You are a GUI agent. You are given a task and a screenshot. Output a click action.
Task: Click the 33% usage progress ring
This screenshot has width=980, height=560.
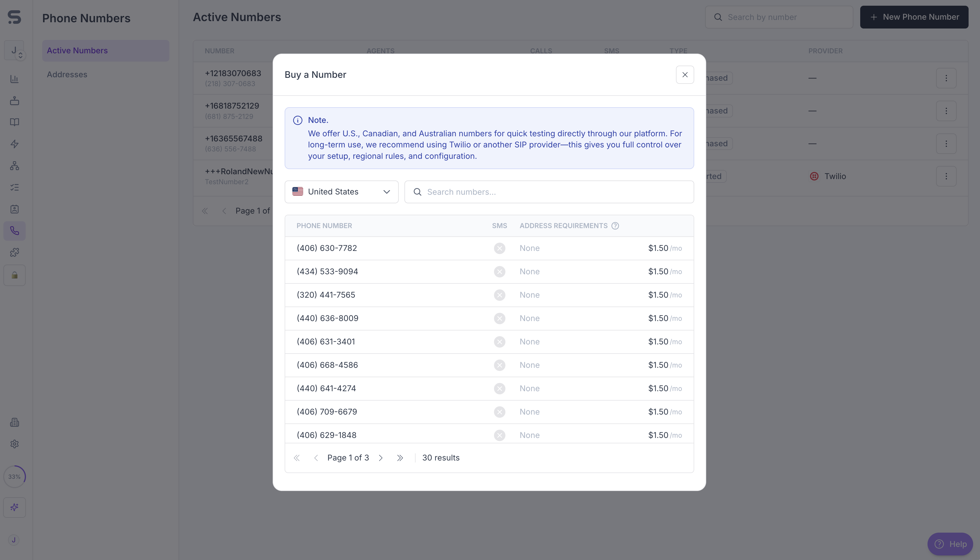pyautogui.click(x=15, y=476)
